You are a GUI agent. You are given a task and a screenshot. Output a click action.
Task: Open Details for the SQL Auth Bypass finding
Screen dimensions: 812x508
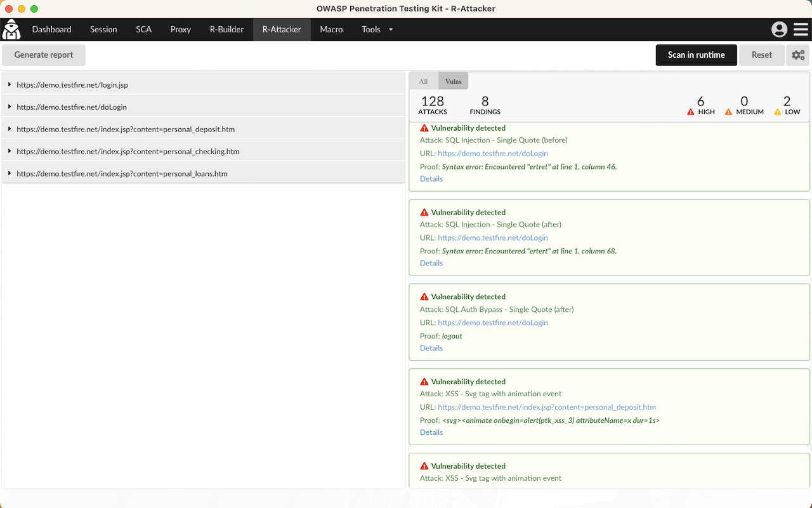(431, 348)
